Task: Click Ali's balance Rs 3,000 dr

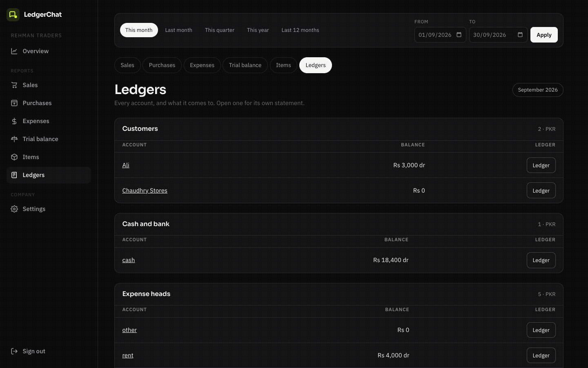Action: (x=409, y=165)
